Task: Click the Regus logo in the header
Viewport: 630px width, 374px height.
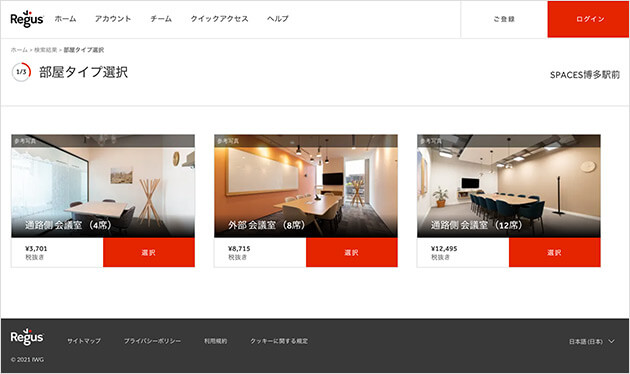Action: (x=27, y=19)
